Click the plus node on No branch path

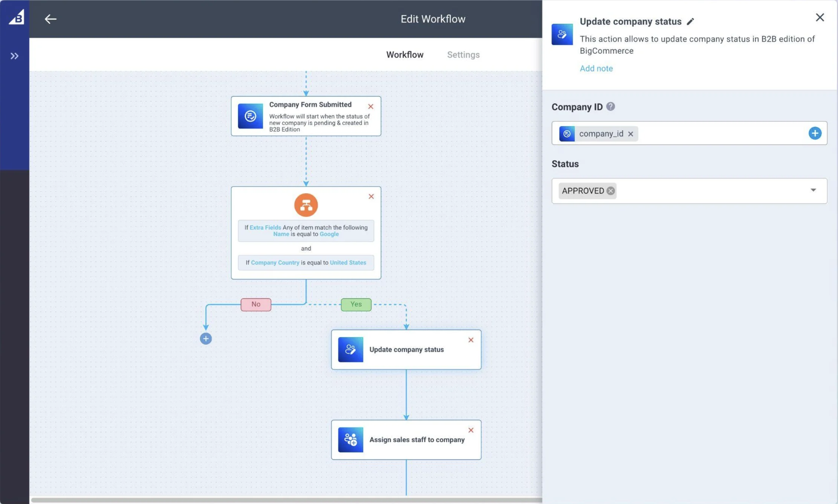click(x=206, y=338)
